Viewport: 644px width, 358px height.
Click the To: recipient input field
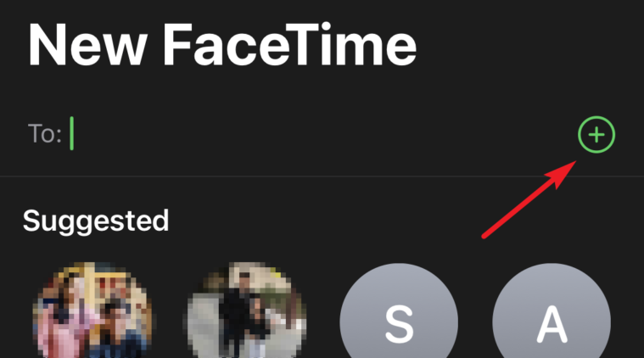tap(321, 134)
